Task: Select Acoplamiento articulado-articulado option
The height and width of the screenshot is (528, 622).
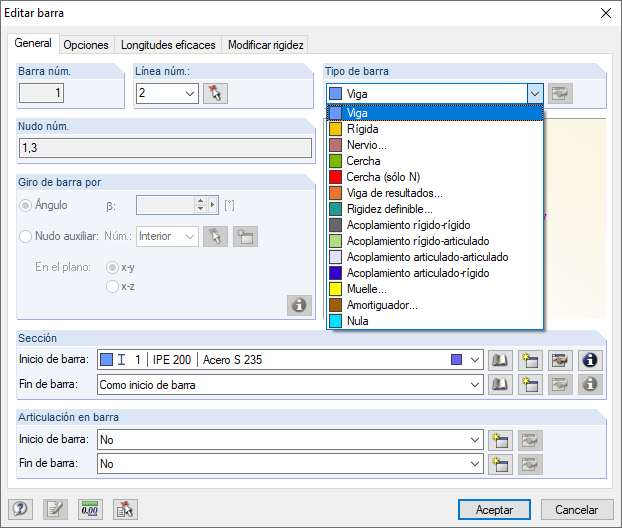Action: point(435,257)
